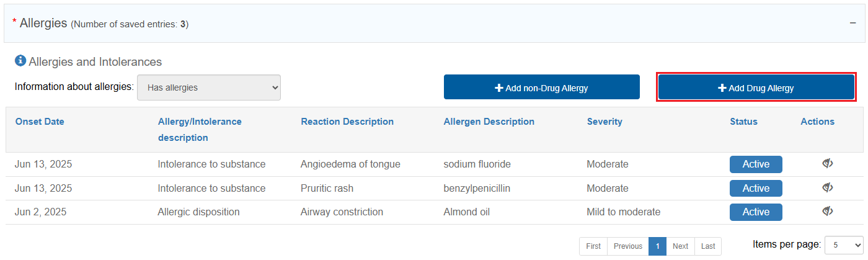The height and width of the screenshot is (260, 868).
Task: Toggle Active status for sodium fluoride
Action: click(756, 164)
